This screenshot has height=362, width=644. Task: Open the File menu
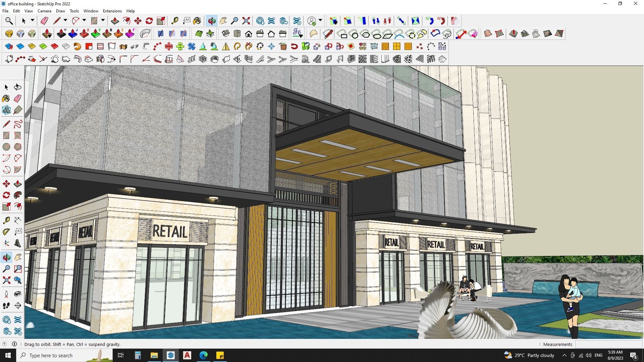pyautogui.click(x=5, y=11)
